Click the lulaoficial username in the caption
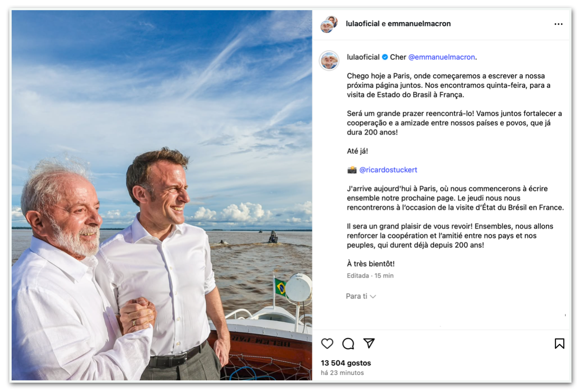 [363, 57]
